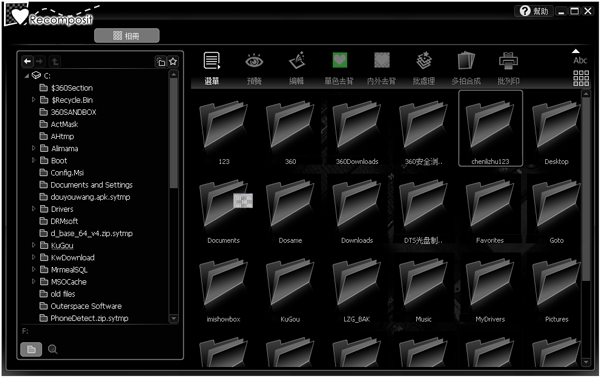Open the 選單 menu icon in toolbar
This screenshot has height=377, width=600.
[x=212, y=61]
